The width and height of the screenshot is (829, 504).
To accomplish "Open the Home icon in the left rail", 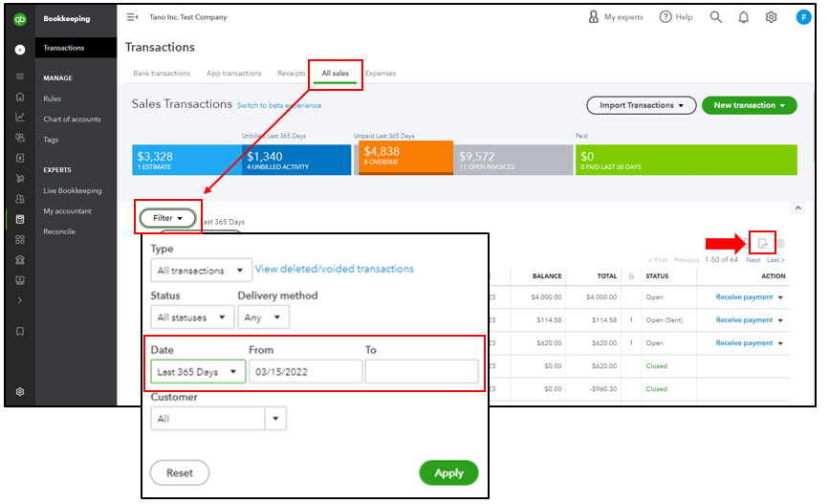I will [20, 97].
